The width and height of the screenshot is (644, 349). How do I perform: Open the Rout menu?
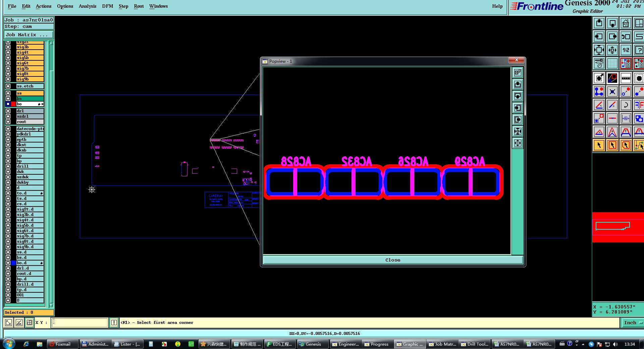point(139,6)
